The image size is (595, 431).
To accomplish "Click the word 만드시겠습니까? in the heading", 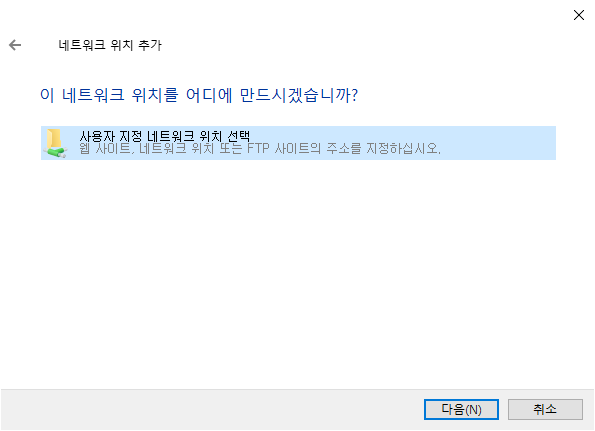I will tap(299, 95).
